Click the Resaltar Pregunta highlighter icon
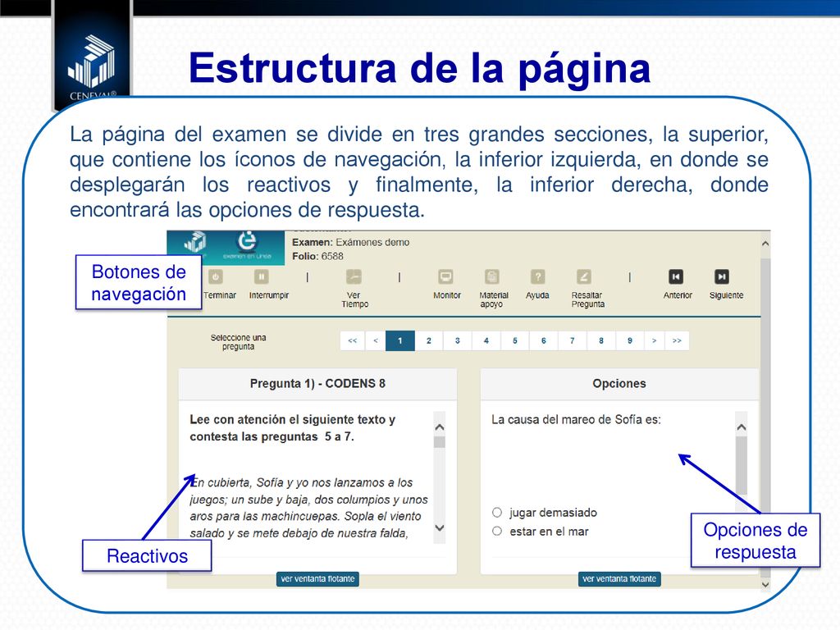The image size is (840, 630). coord(584,277)
